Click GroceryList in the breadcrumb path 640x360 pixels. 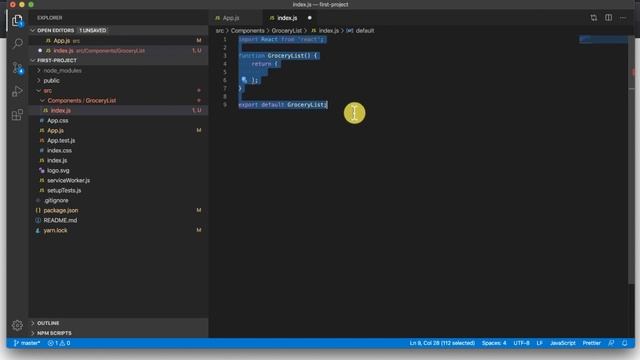coord(287,31)
